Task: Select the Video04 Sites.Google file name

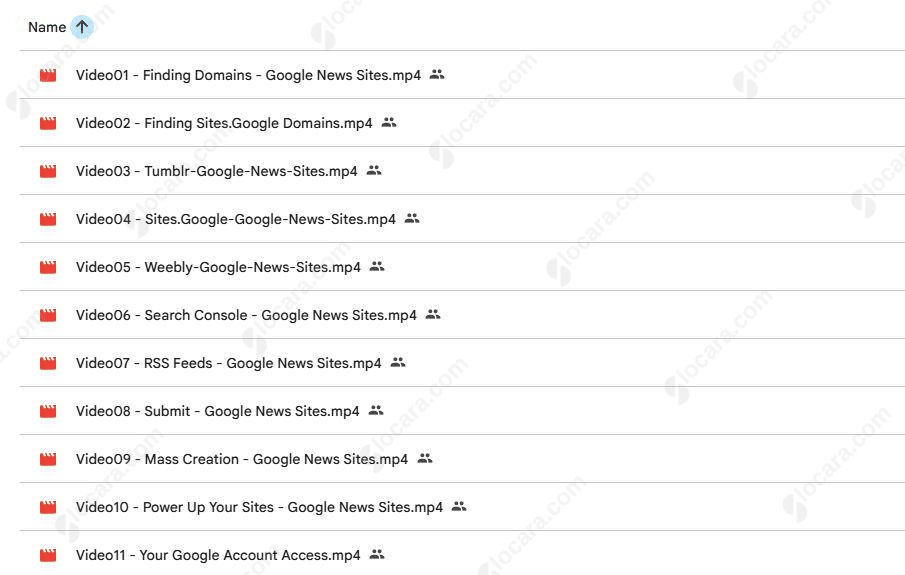Action: coord(236,219)
